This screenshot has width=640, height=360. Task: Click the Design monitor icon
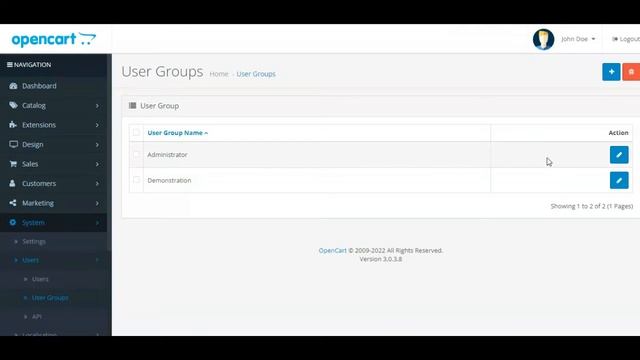(13, 144)
